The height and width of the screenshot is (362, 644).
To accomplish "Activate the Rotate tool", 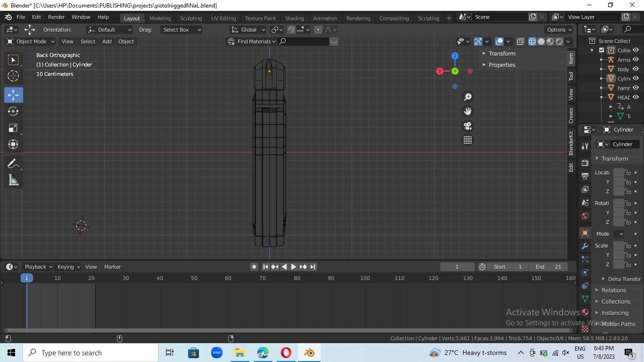I will [x=13, y=111].
